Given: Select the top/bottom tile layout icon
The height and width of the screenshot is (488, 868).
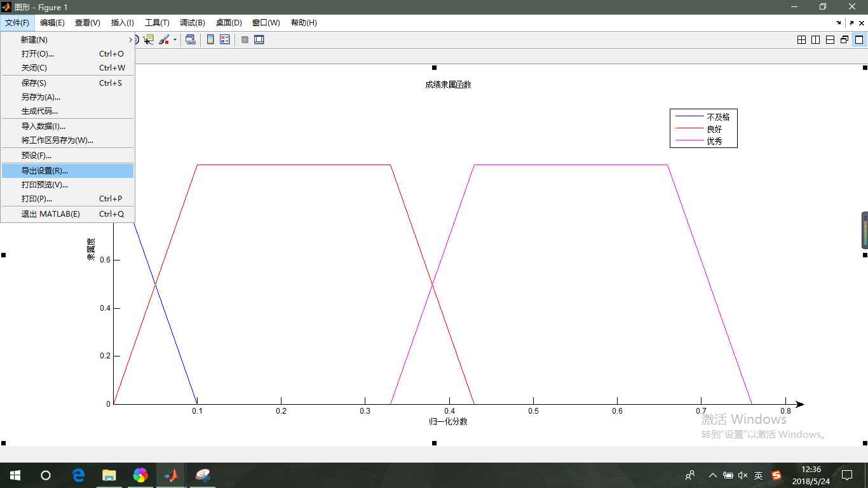Looking at the screenshot, I should click(830, 39).
